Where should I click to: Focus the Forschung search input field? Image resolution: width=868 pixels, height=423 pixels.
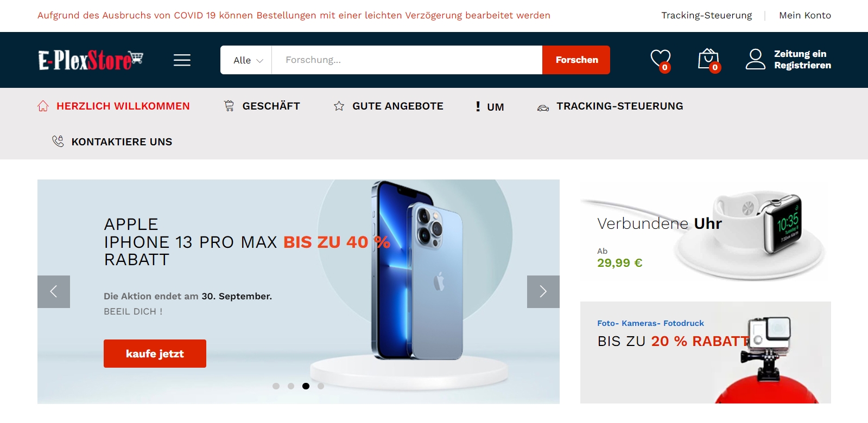(407, 60)
